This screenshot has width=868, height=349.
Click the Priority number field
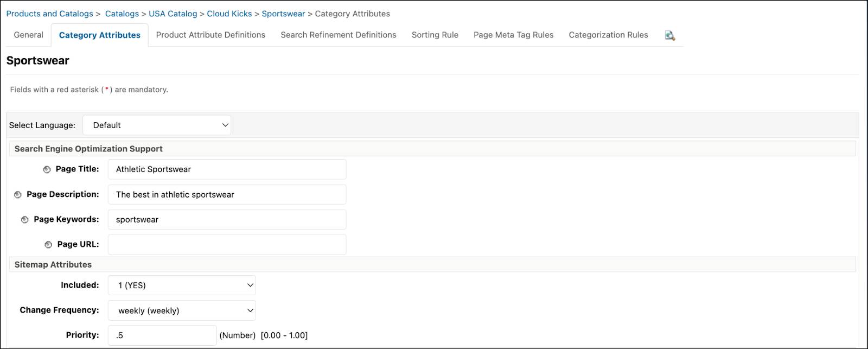162,335
